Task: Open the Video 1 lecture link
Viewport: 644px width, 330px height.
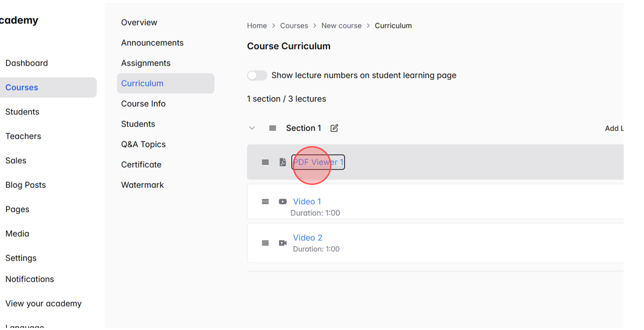Action: (307, 202)
